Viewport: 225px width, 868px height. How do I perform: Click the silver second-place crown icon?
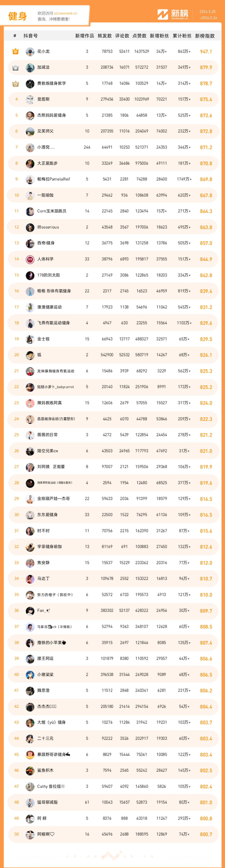[15, 68]
